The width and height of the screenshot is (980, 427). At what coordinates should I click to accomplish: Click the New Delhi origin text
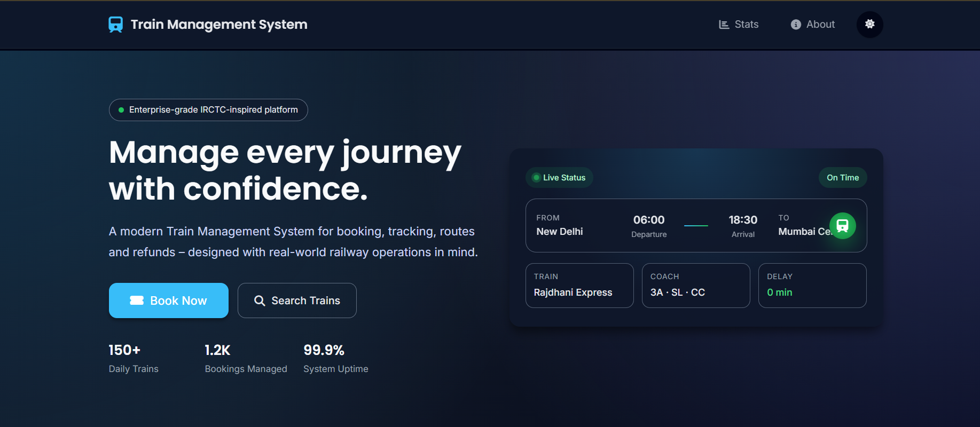(x=560, y=232)
